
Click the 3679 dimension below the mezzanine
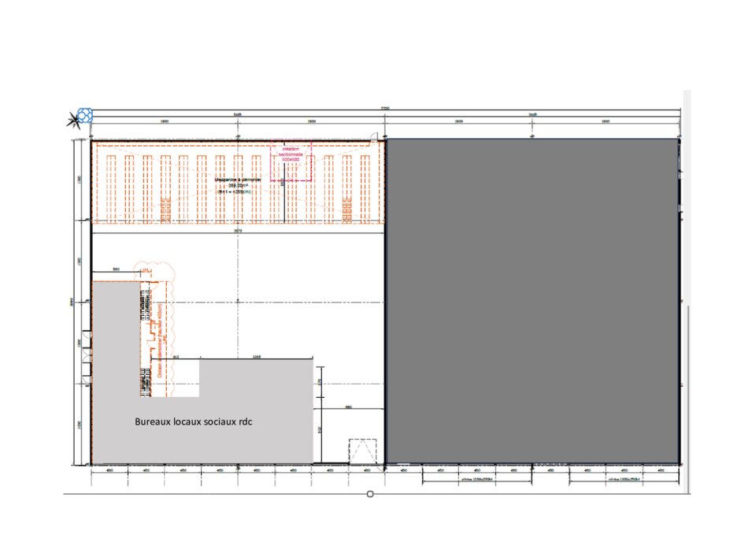tap(237, 231)
